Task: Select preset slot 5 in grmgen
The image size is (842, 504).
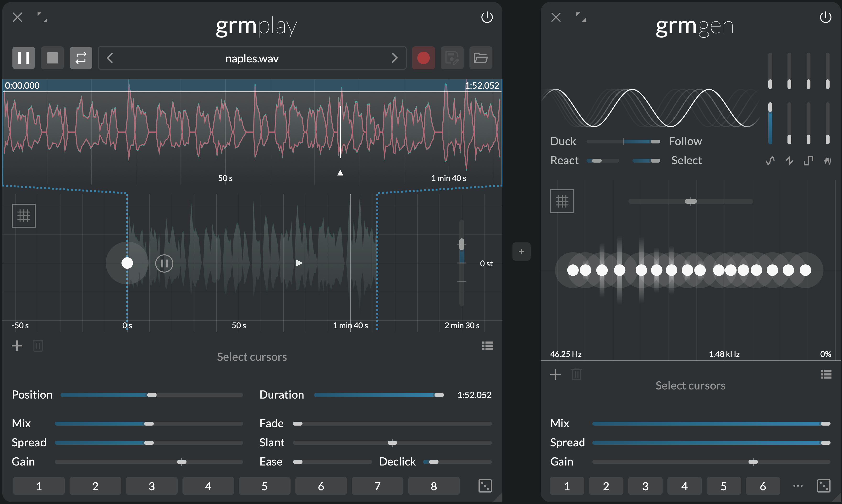Action: point(723,486)
